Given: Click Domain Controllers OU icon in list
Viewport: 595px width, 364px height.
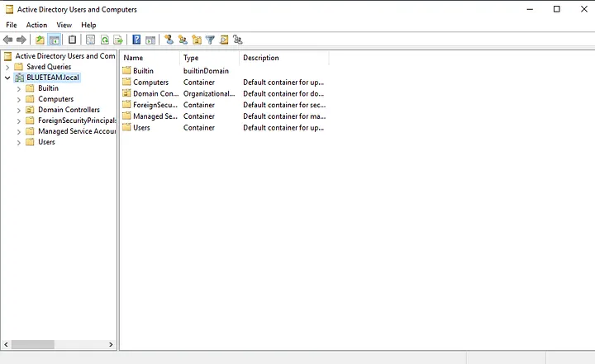Looking at the screenshot, I should [126, 93].
